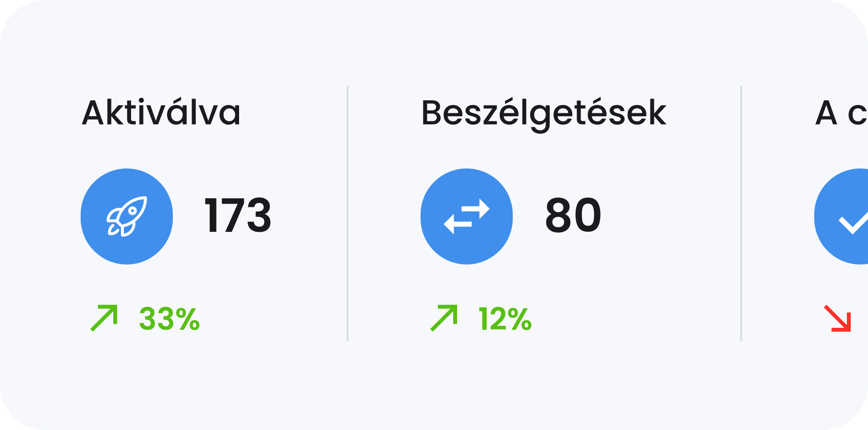
Task: Click the green 33% progress text
Action: [x=169, y=317]
